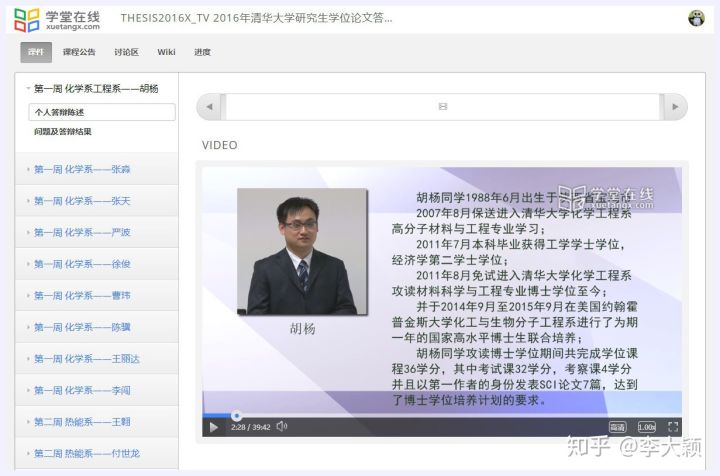
Task: Click the 胡杨 speaker photo in video
Action: point(302,252)
